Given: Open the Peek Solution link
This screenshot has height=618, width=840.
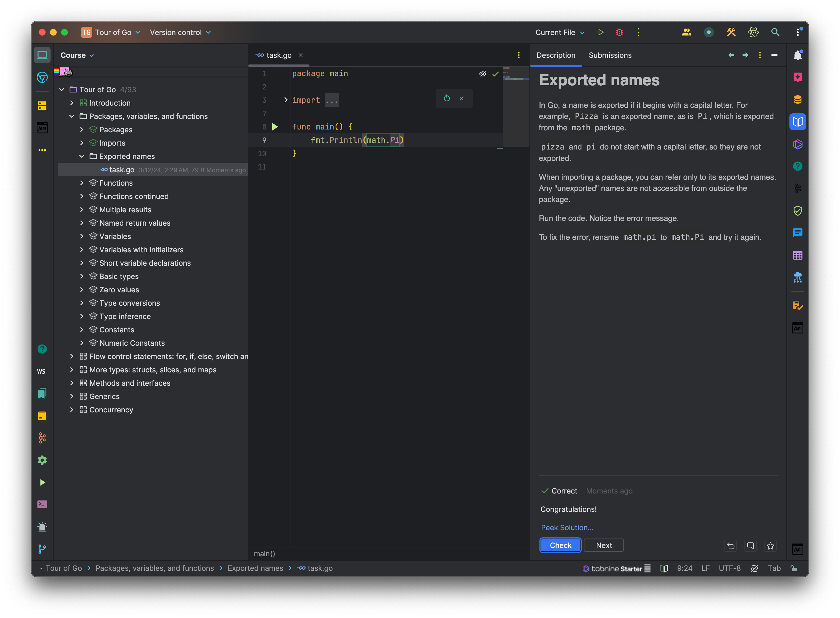Looking at the screenshot, I should click(567, 527).
